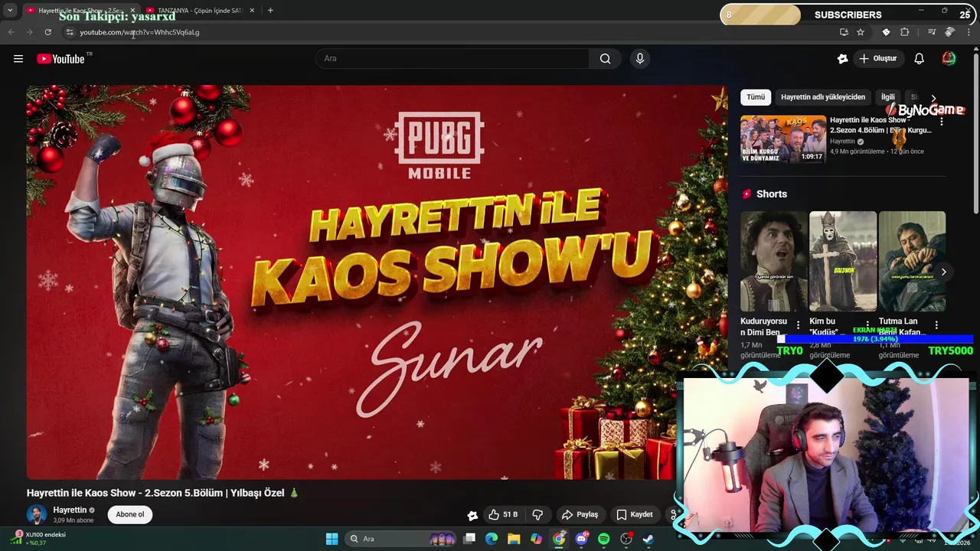Click the Abone ol subscribe button

pos(130,514)
